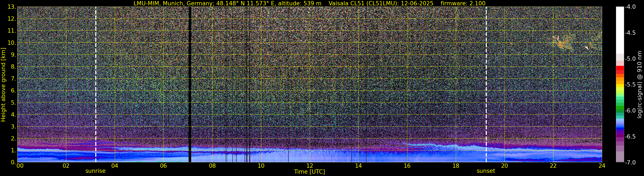Click the y-axis tick label '11.'

(12, 31)
